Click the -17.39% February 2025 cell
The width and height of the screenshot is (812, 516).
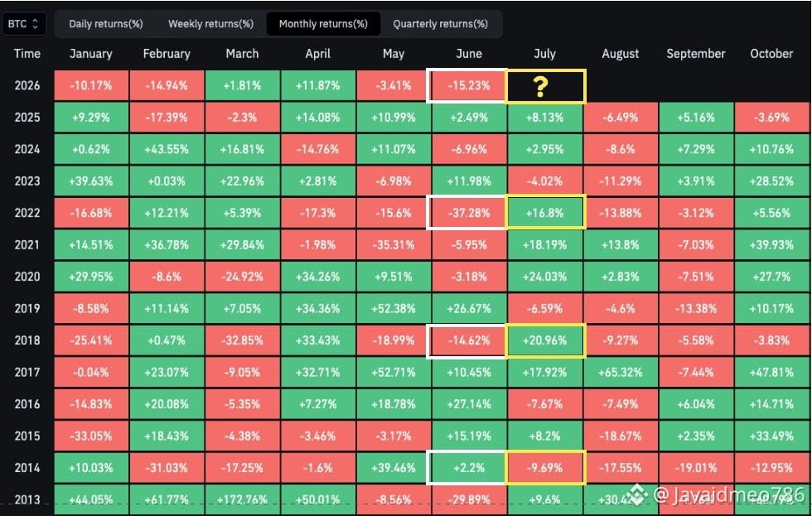tap(167, 118)
